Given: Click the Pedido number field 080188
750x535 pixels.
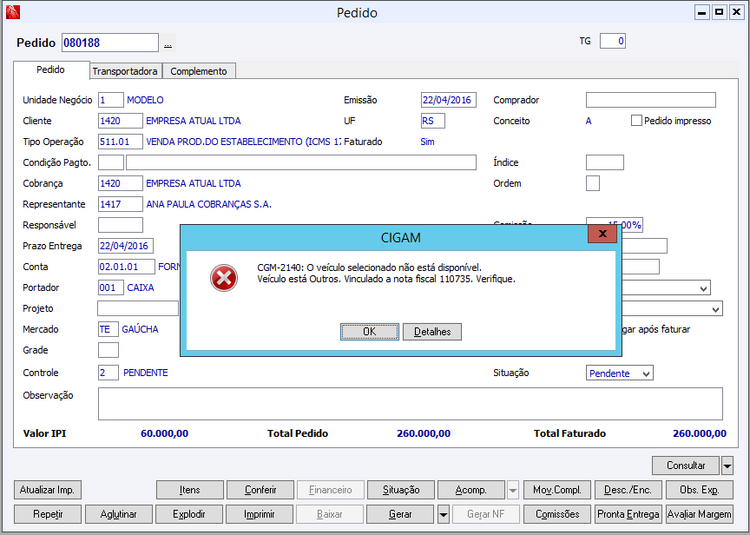Looking at the screenshot, I should click(110, 43).
